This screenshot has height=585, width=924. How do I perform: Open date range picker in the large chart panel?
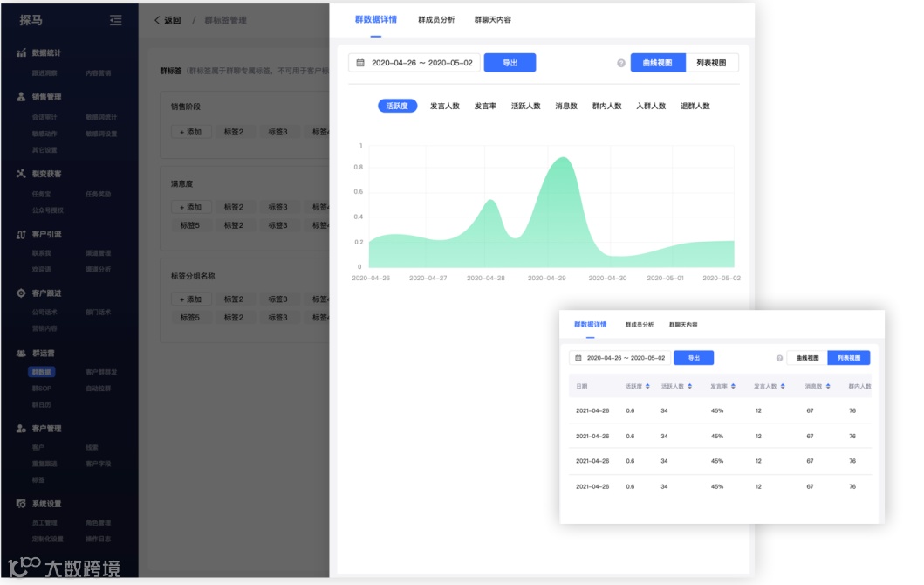414,63
